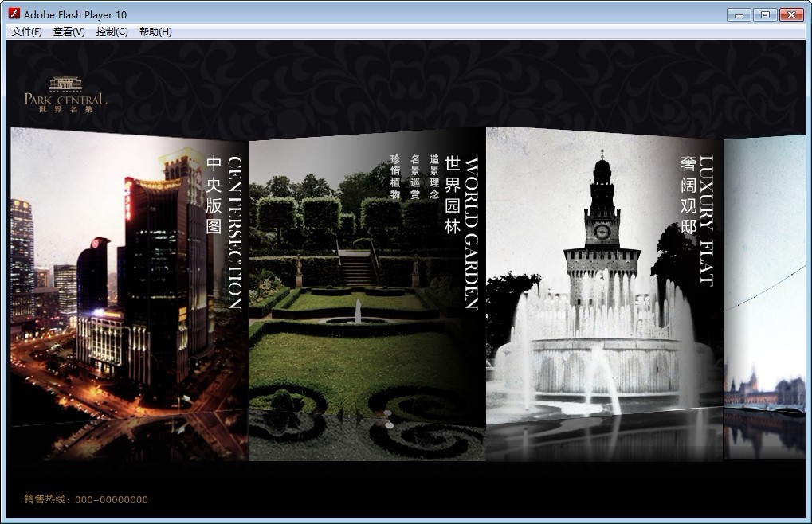This screenshot has width=812, height=524.
Task: Click the 销售热线 hotline number text
Action: pos(86,499)
